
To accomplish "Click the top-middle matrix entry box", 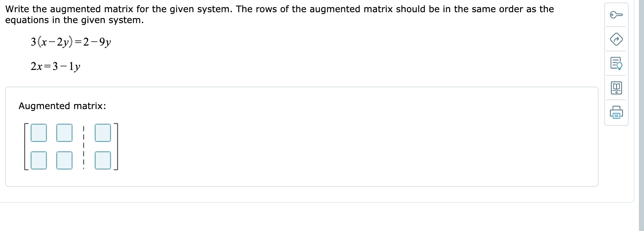I will click(x=65, y=133).
